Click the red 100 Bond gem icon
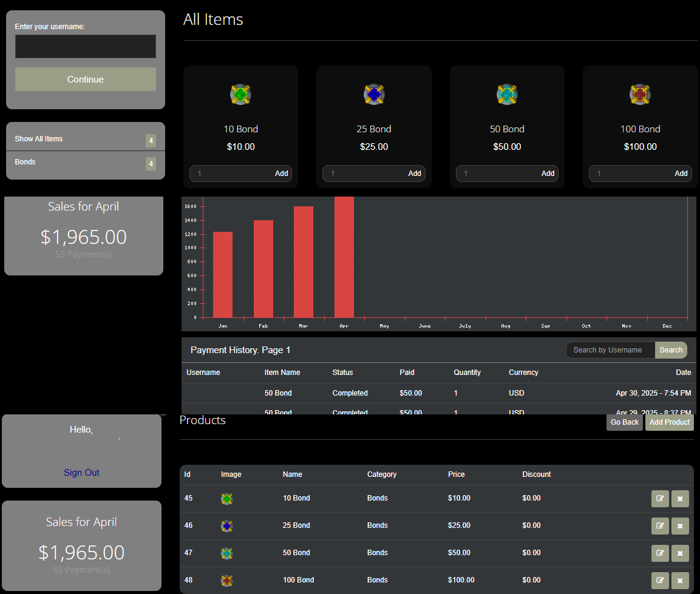 pyautogui.click(x=640, y=94)
